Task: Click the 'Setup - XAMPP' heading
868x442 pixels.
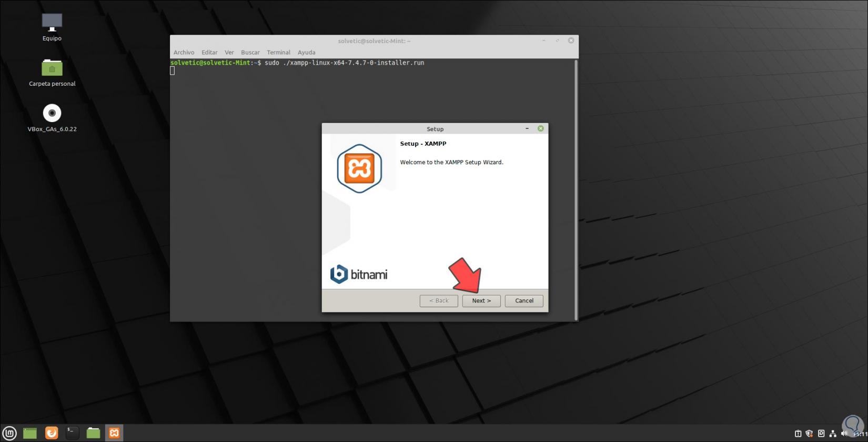Action: point(423,144)
